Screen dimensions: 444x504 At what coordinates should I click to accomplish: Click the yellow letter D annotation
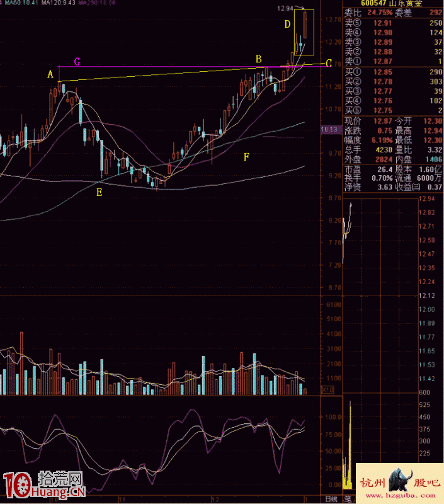[287, 25]
